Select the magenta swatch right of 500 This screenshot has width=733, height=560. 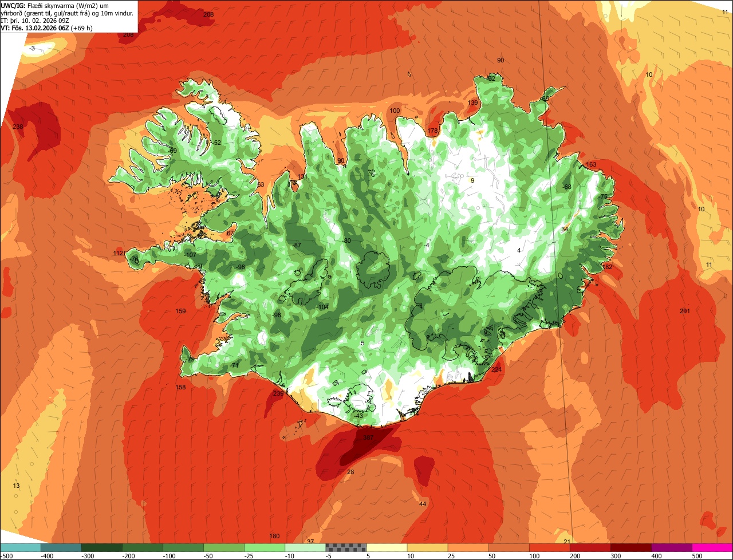click(712, 547)
